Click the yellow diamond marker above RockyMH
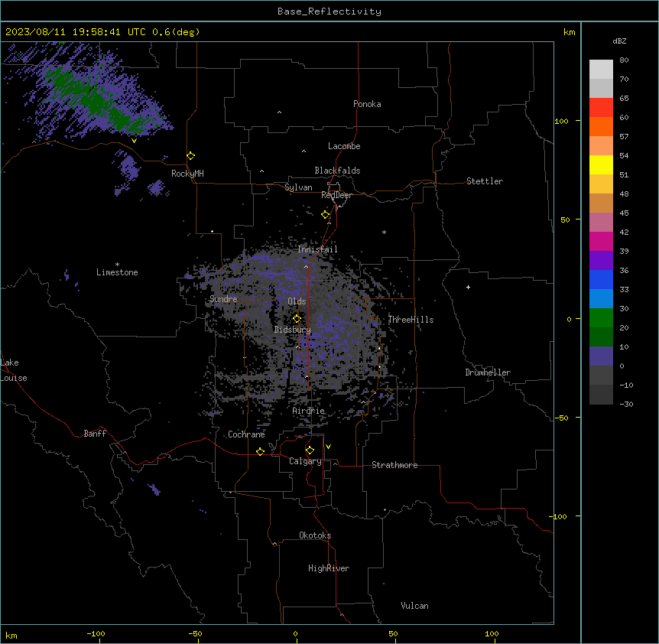Viewport: 659px width, 644px height. point(191,156)
